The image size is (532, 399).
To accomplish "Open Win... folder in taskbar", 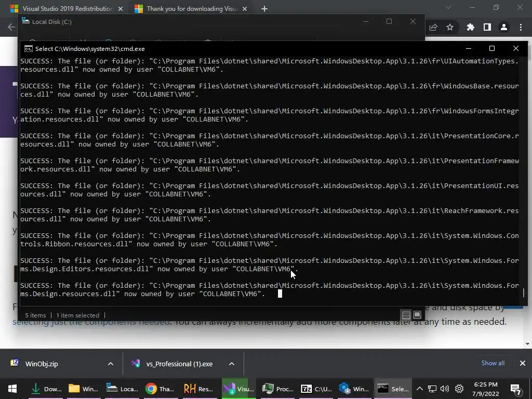I will click(x=83, y=389).
